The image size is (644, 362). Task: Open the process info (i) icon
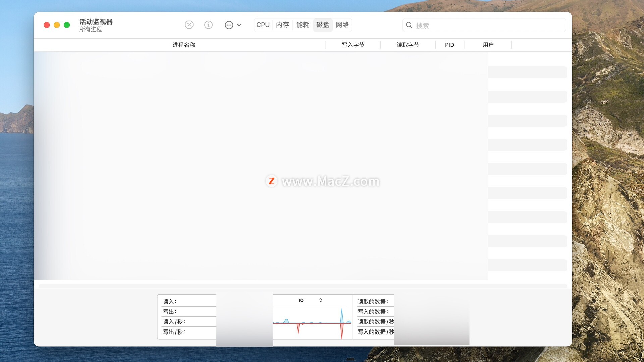tap(208, 25)
